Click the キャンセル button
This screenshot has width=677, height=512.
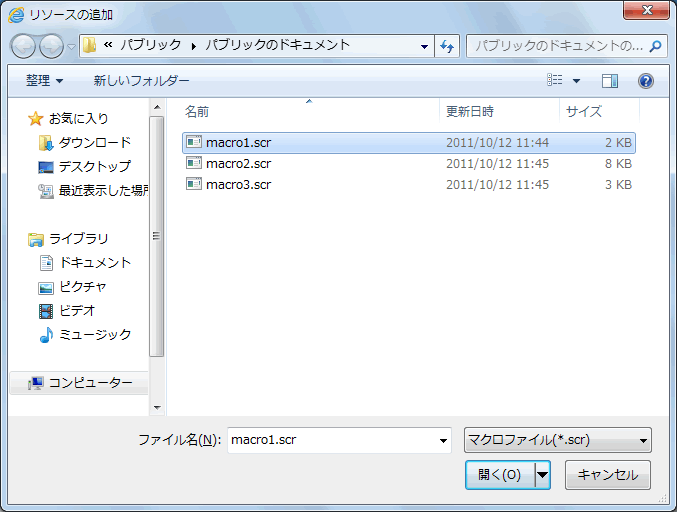click(607, 475)
